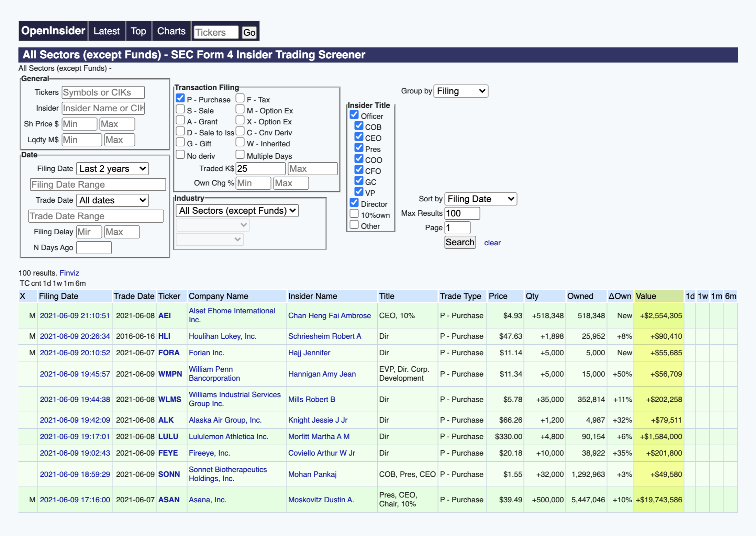This screenshot has height=536, width=756.
Task: Click the +$19,743,586 value cell
Action: point(659,500)
